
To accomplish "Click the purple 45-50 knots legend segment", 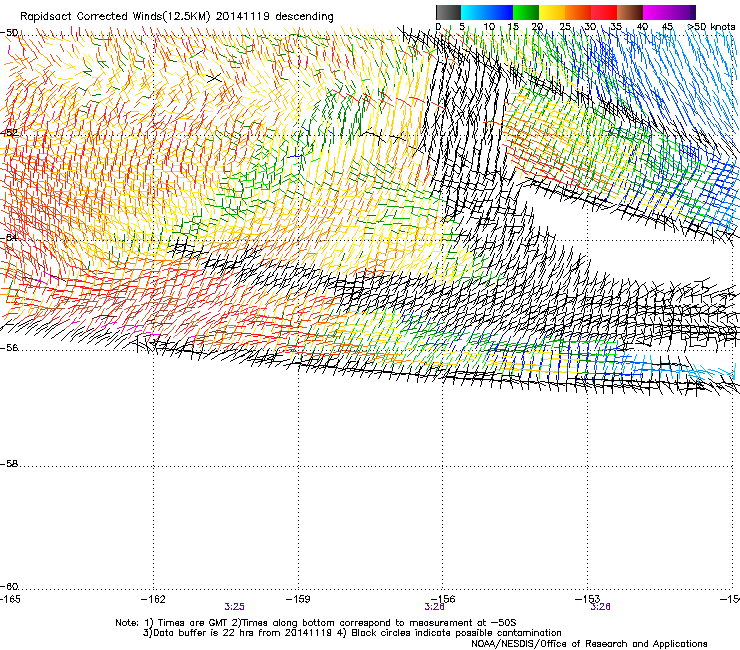I will 682,12.
